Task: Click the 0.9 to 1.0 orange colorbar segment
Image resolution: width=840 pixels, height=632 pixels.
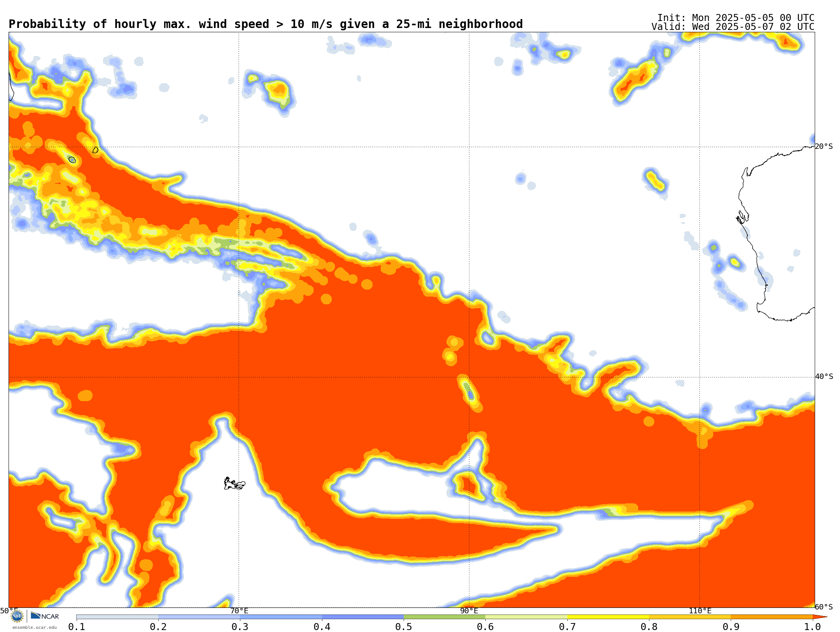Action: pyautogui.click(x=772, y=617)
